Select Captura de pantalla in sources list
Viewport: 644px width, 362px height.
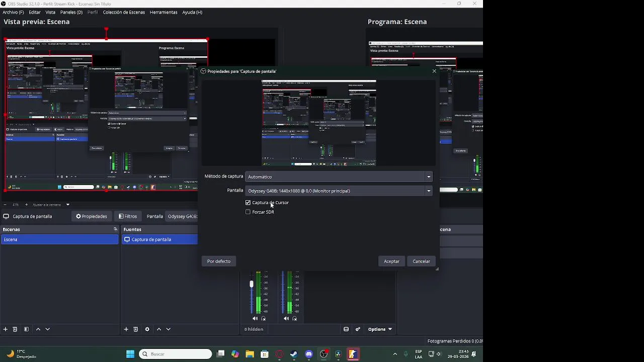click(x=160, y=239)
